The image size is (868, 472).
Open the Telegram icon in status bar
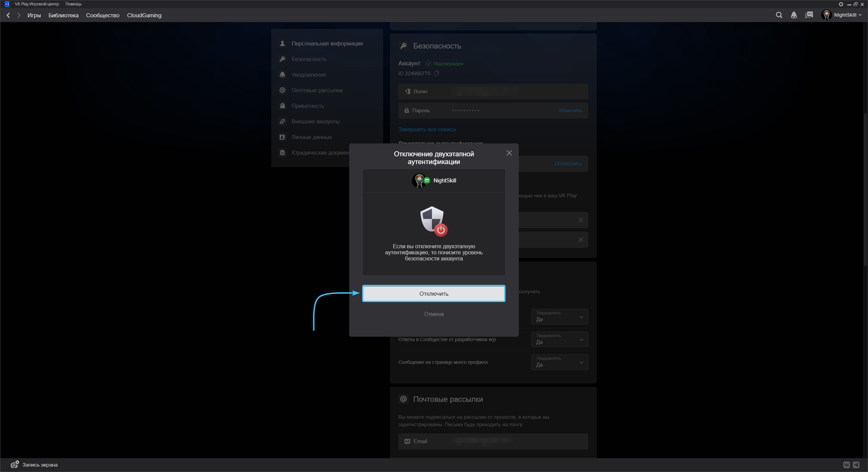coord(856,465)
